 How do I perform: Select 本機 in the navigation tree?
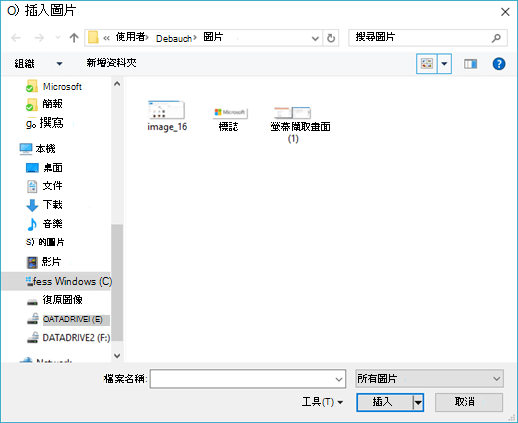click(37, 149)
